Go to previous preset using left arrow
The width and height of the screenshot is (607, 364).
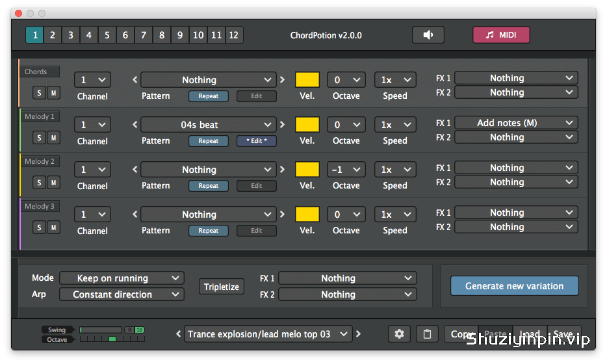179,334
